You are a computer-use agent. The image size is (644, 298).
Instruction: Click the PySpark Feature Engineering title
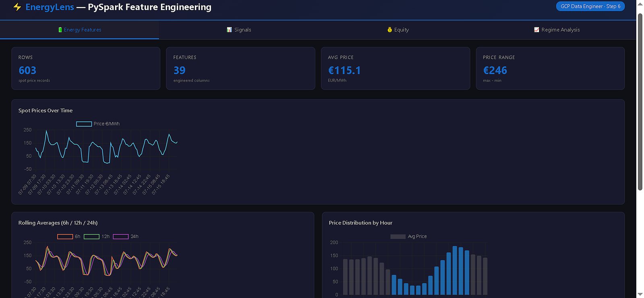click(x=150, y=7)
